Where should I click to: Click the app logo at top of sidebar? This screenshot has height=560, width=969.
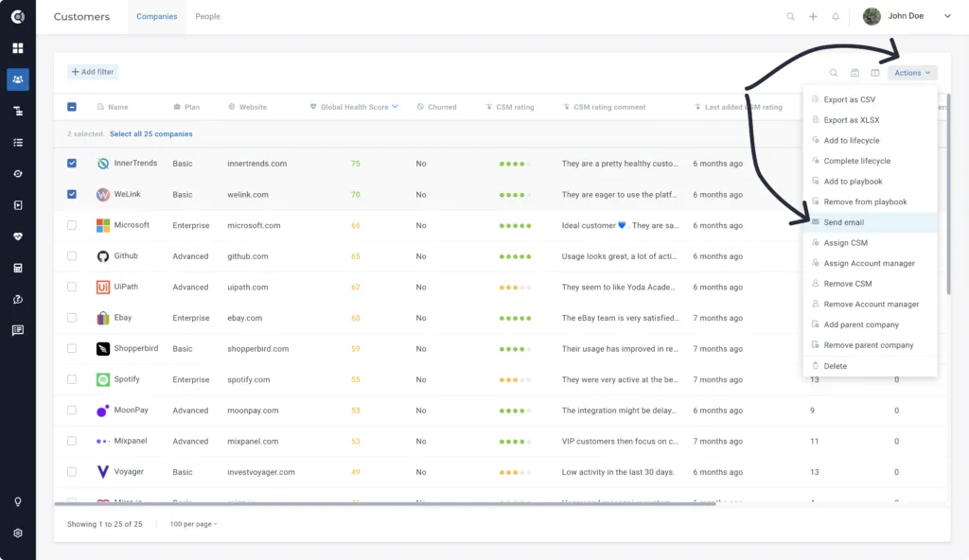point(18,17)
